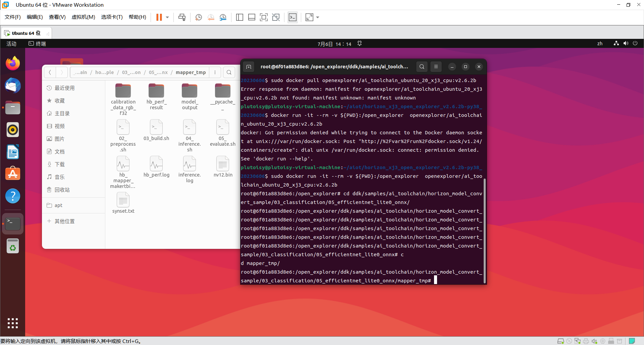Screen dimensions: 644x345
Task: Select the nv12.bin file
Action: coord(223,167)
